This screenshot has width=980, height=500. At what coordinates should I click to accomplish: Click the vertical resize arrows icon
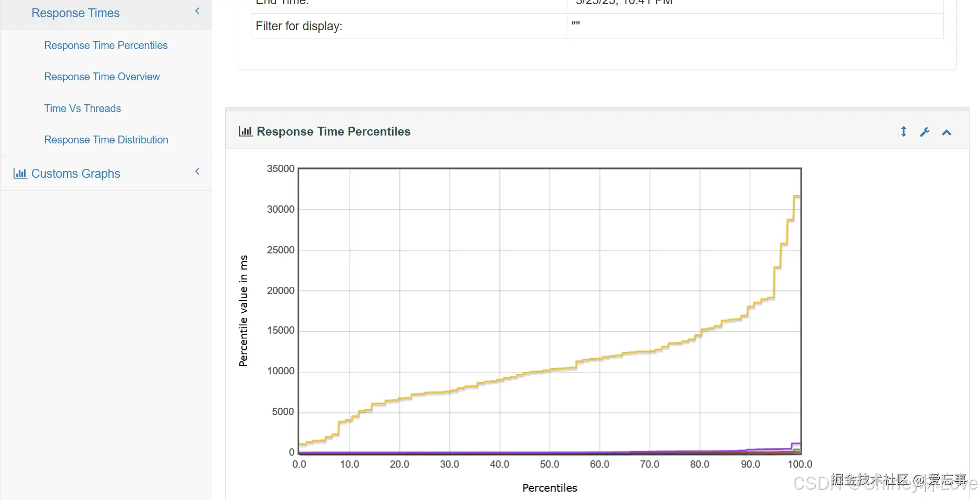pyautogui.click(x=904, y=132)
